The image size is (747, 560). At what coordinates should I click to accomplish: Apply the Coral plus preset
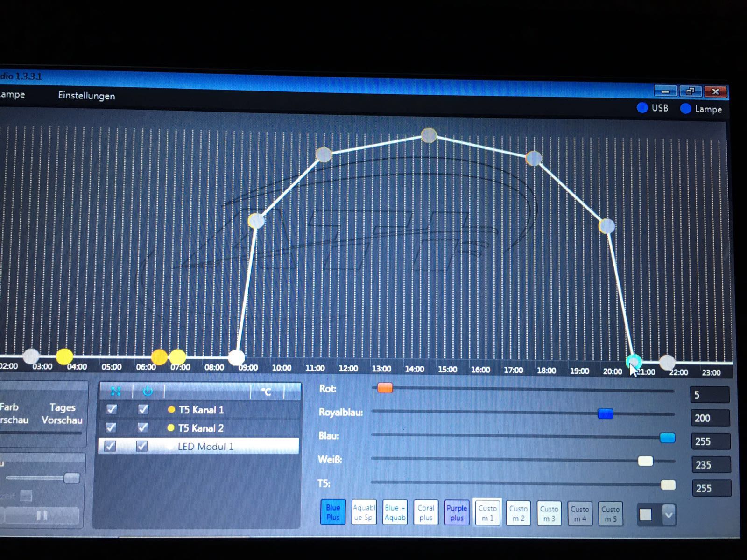click(426, 512)
